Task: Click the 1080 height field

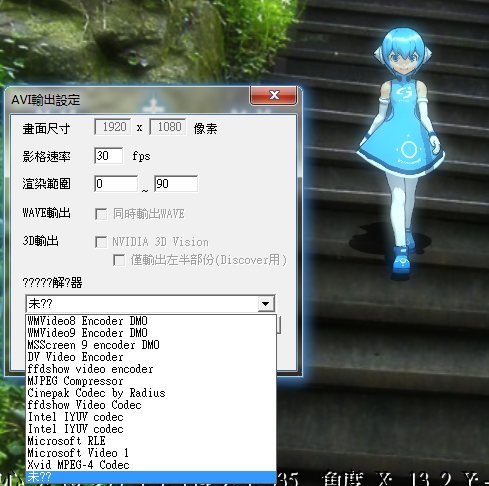Action: 167,127
